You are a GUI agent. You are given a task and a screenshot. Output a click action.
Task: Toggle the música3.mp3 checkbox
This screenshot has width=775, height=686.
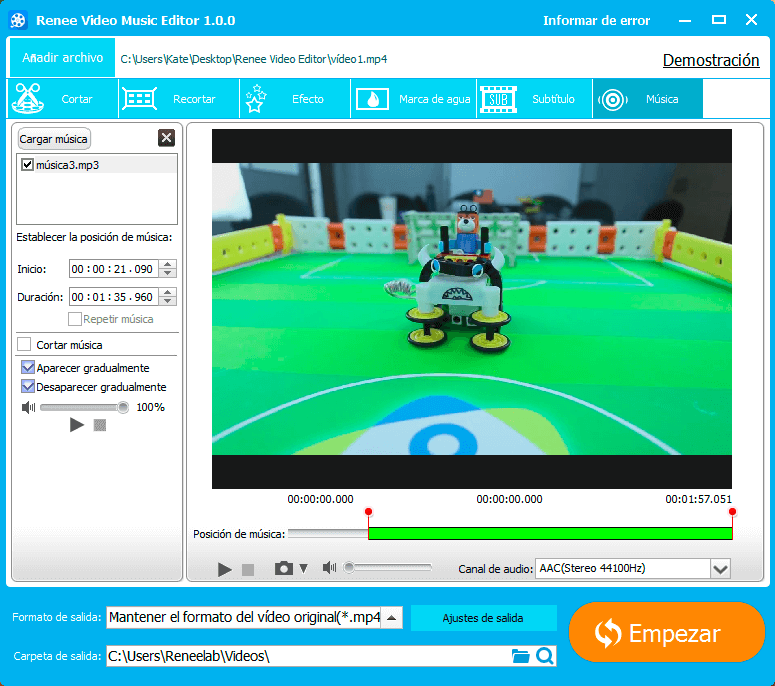coord(27,165)
